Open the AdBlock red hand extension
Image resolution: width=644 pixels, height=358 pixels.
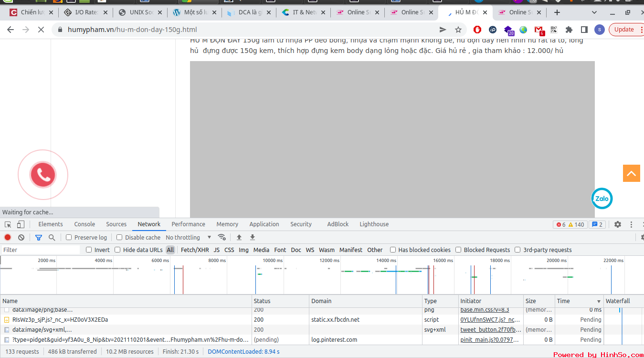click(477, 30)
